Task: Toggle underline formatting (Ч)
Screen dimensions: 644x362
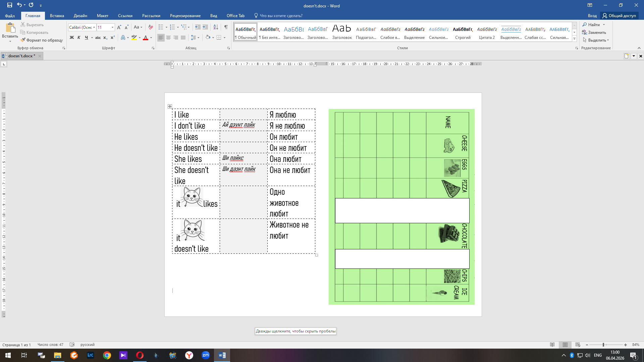Action: [x=86, y=38]
